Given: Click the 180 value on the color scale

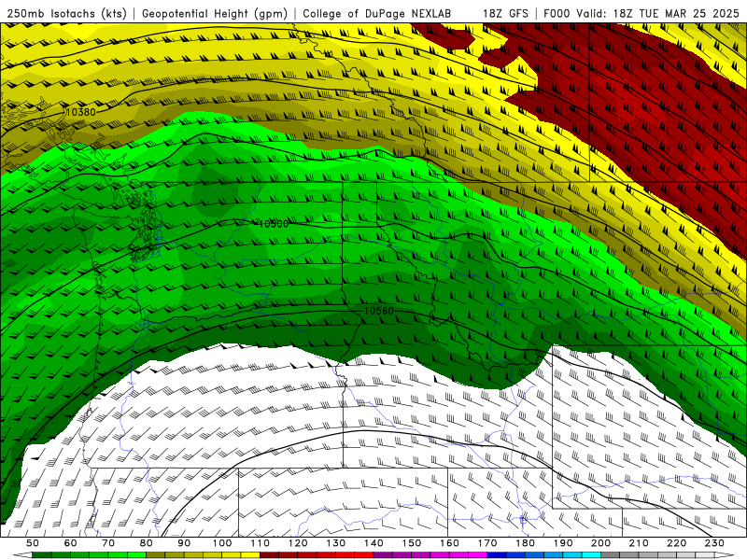Looking at the screenshot, I should click(x=526, y=543).
